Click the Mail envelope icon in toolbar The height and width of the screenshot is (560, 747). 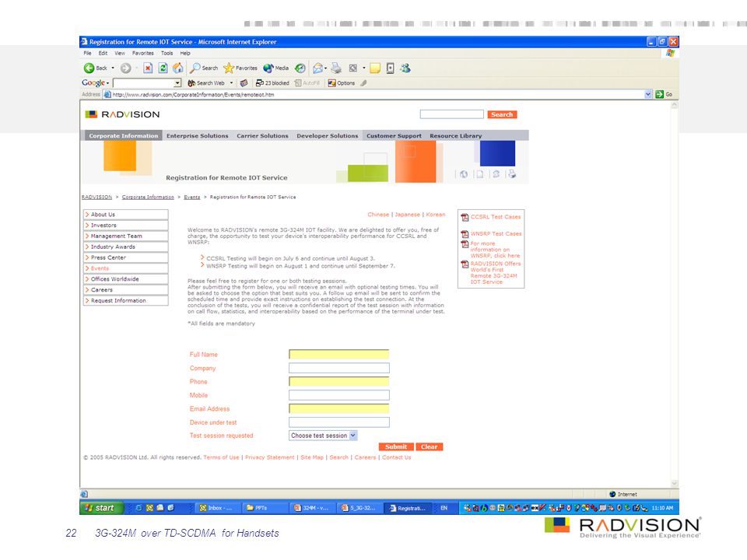click(x=317, y=68)
